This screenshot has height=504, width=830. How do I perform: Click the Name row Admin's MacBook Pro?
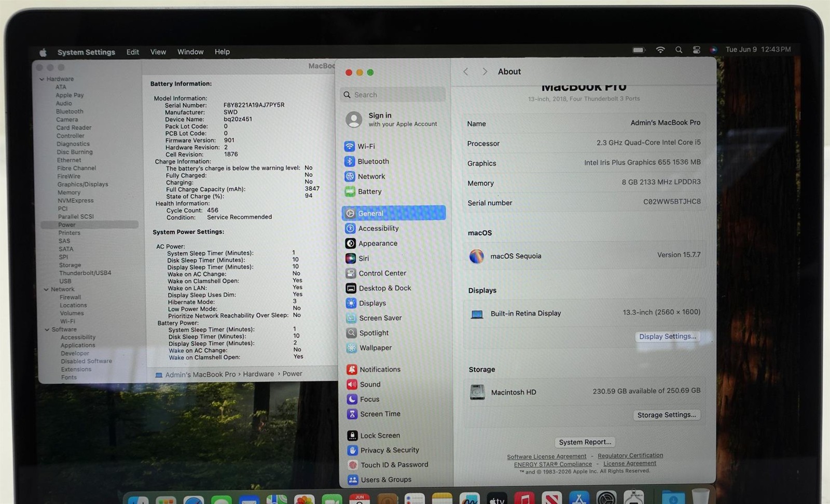tap(584, 123)
